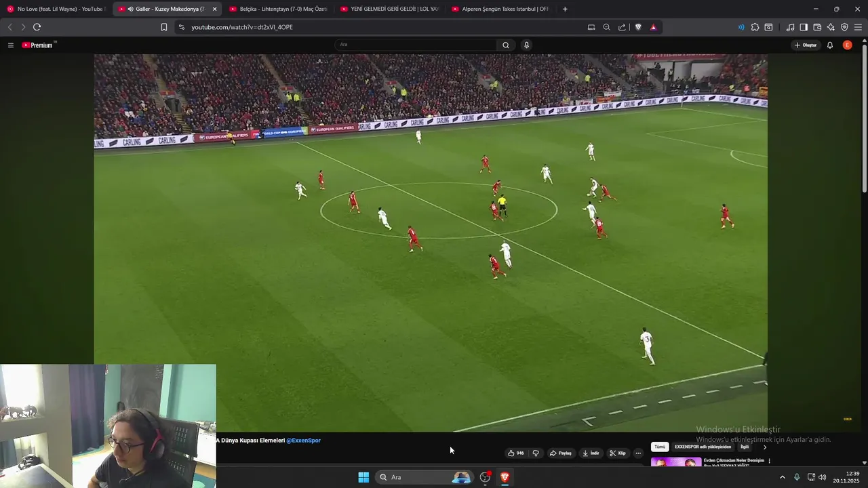Click the system tray microphone icon

[797, 477]
